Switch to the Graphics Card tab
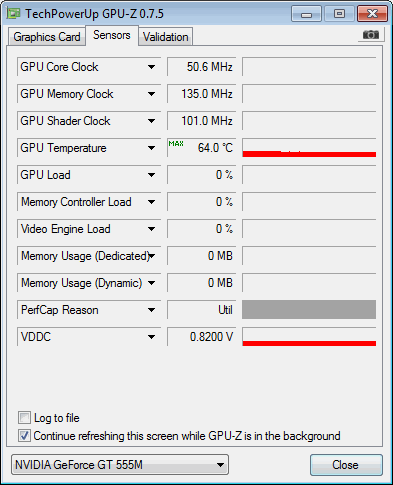 [x=47, y=37]
